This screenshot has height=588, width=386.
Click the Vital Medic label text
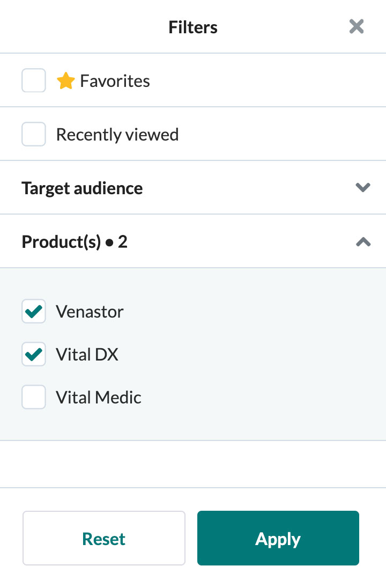click(99, 397)
